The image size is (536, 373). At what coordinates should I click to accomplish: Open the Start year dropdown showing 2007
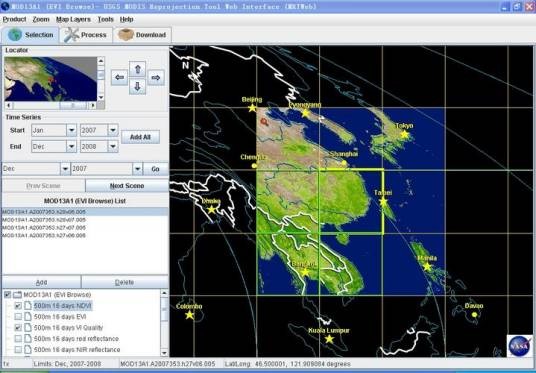coord(113,130)
